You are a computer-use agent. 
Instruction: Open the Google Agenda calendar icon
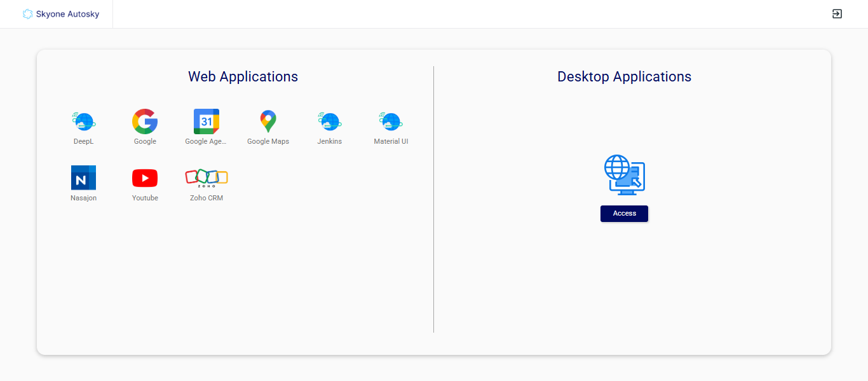[x=207, y=121]
